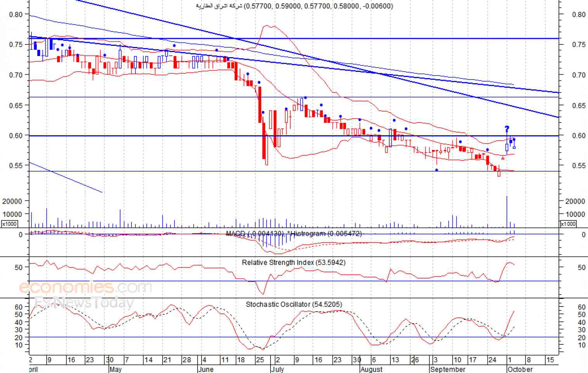The height and width of the screenshot is (373, 588).
Task: Click date label 15 in October
Action: 550,360
